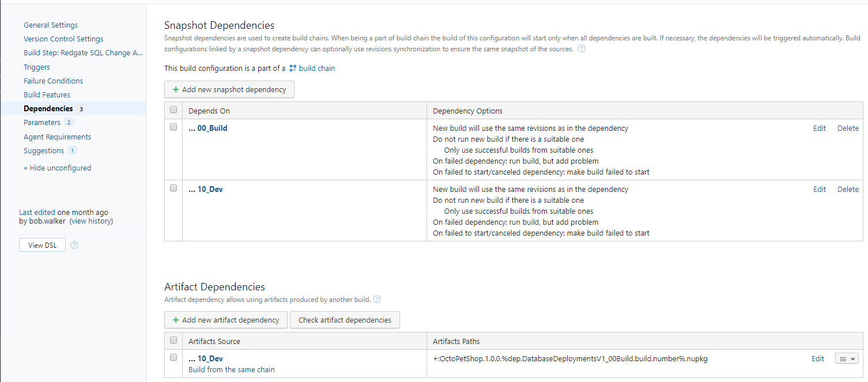Image resolution: width=868 pixels, height=382 pixels.
Task: Click Add new snapshot dependency button
Action: [x=229, y=90]
